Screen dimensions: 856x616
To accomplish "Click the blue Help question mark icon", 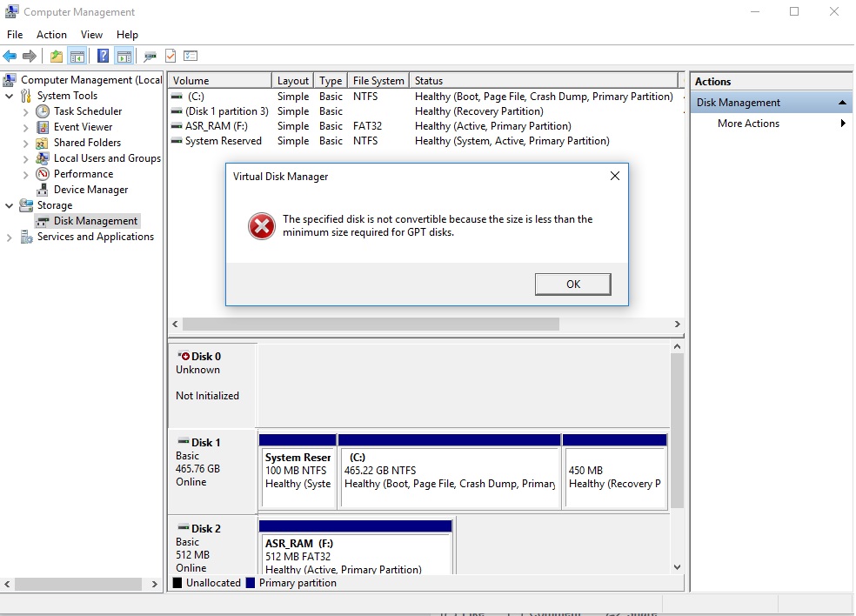I will [103, 56].
